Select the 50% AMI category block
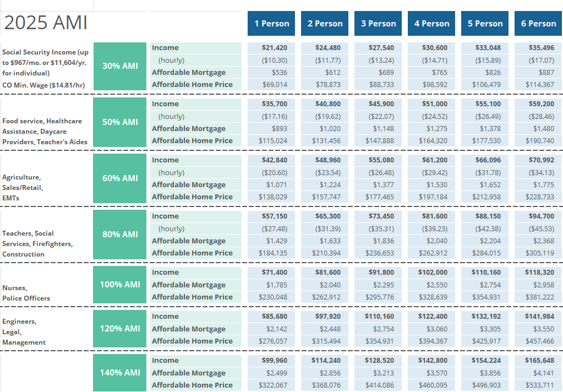This screenshot has width=563, height=392. (119, 122)
